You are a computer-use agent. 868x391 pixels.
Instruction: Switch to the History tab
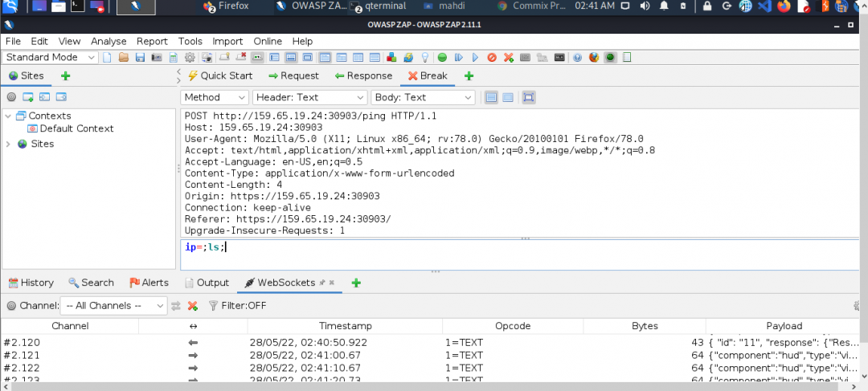click(31, 283)
